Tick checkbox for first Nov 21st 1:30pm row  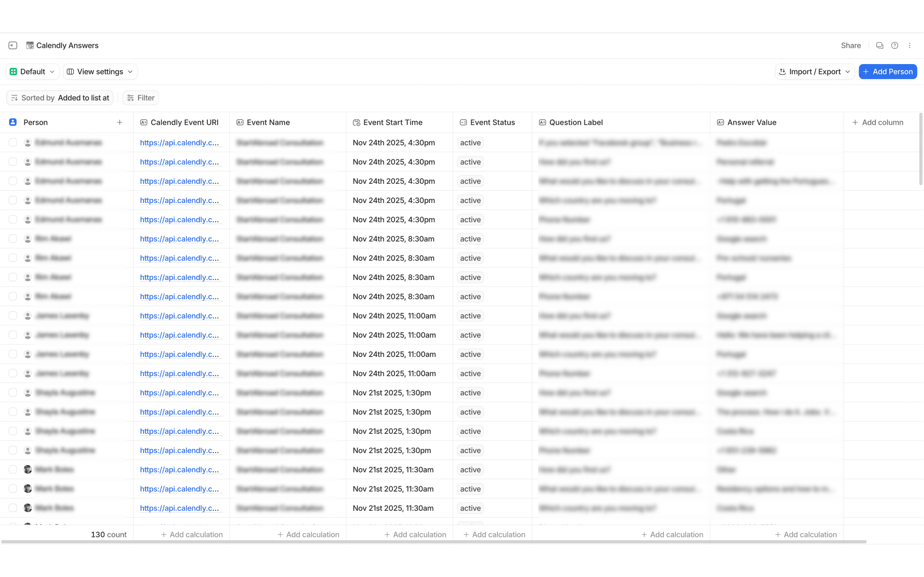pyautogui.click(x=13, y=393)
